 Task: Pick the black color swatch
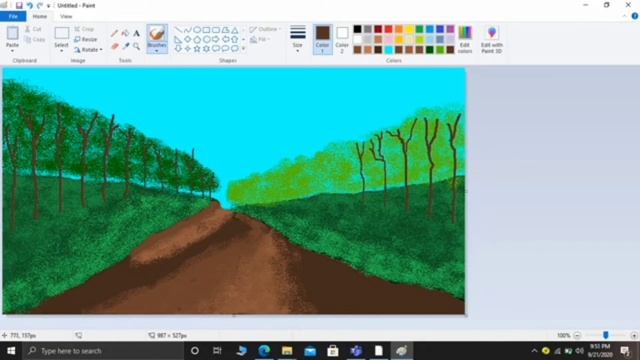pyautogui.click(x=358, y=29)
